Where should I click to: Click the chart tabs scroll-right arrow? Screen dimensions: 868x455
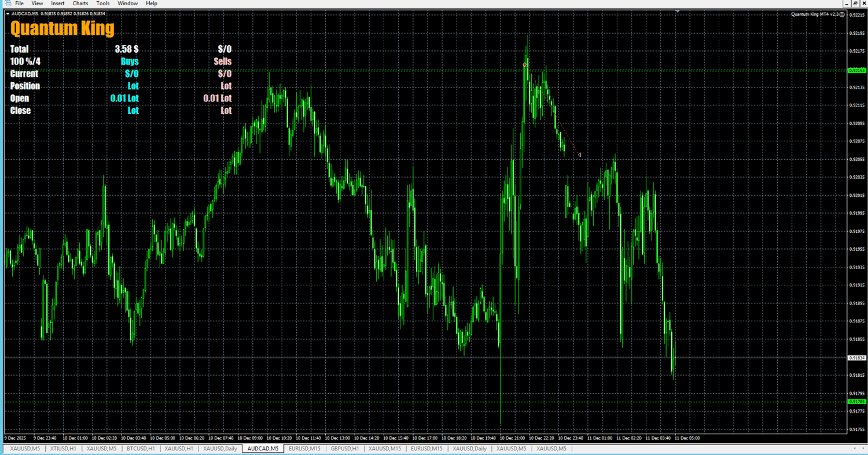862,449
